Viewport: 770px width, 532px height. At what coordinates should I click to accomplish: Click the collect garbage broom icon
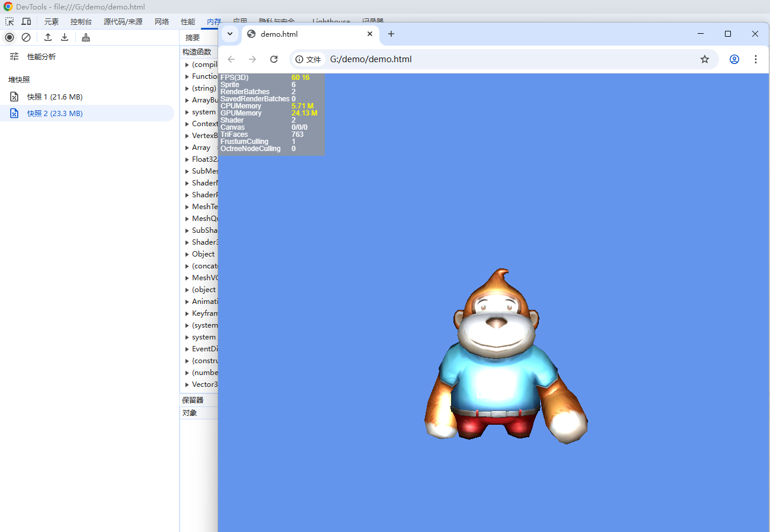tap(86, 37)
